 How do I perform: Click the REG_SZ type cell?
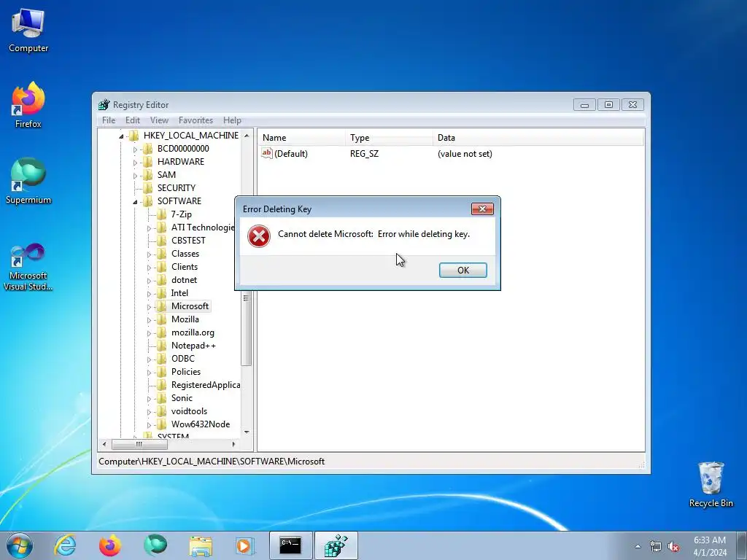[x=364, y=154]
